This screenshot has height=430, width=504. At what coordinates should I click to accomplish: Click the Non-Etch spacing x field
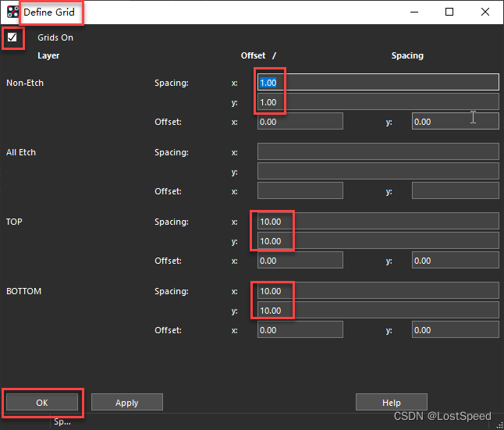378,83
